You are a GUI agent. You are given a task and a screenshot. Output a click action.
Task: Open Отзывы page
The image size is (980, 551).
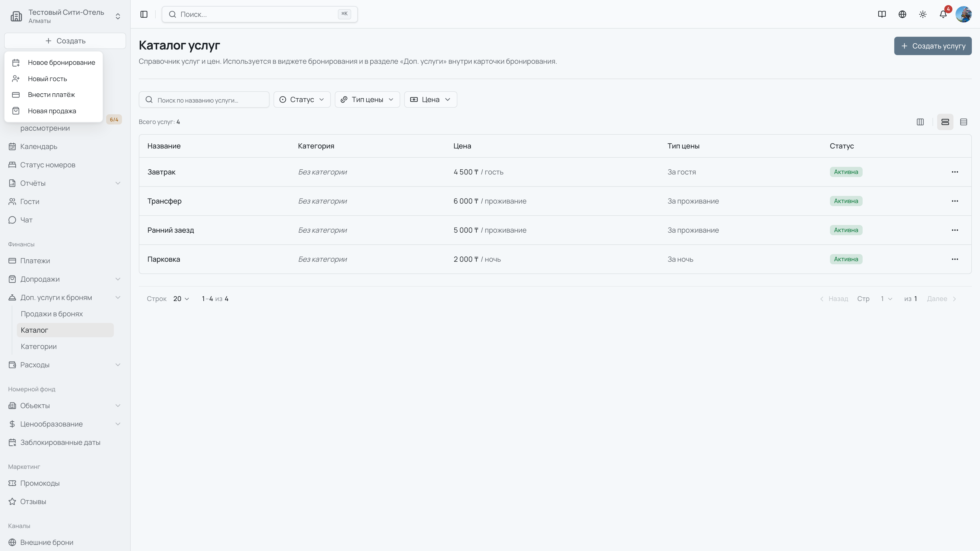coord(65,502)
